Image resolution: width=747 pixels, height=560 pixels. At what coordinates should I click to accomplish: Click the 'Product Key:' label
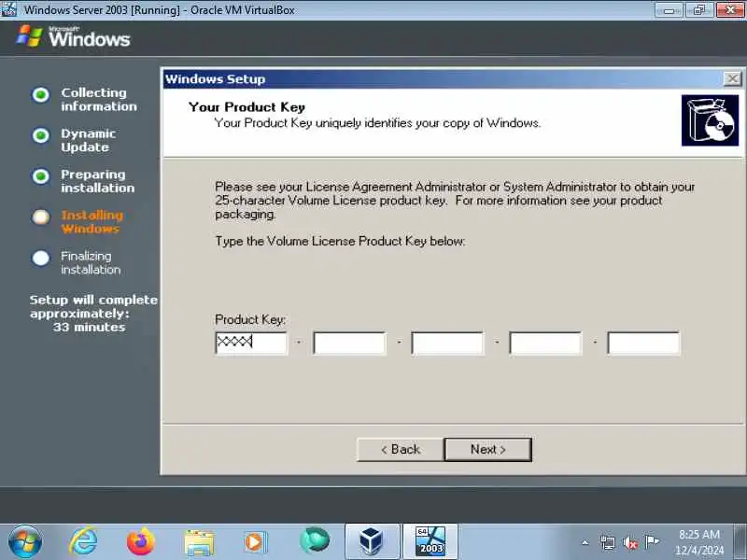coord(250,319)
